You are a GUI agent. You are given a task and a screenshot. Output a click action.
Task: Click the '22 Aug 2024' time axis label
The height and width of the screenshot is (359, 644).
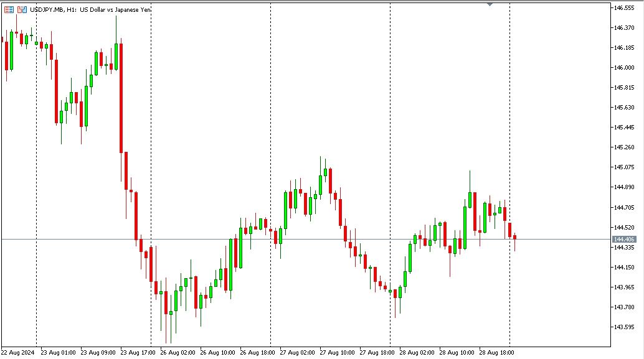tap(17, 352)
